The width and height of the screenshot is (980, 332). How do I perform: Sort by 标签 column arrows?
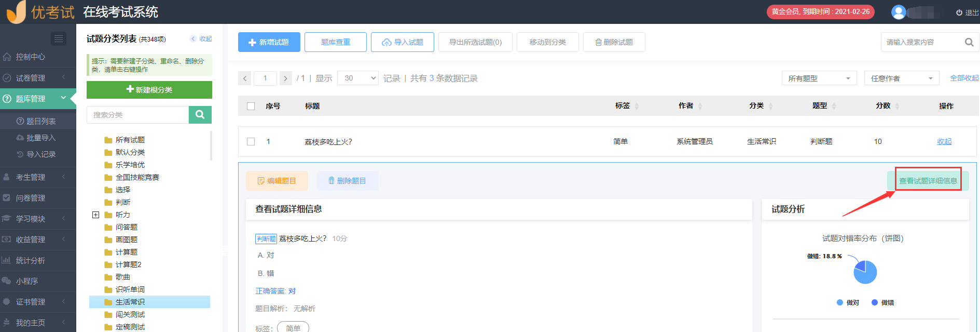coord(637,106)
